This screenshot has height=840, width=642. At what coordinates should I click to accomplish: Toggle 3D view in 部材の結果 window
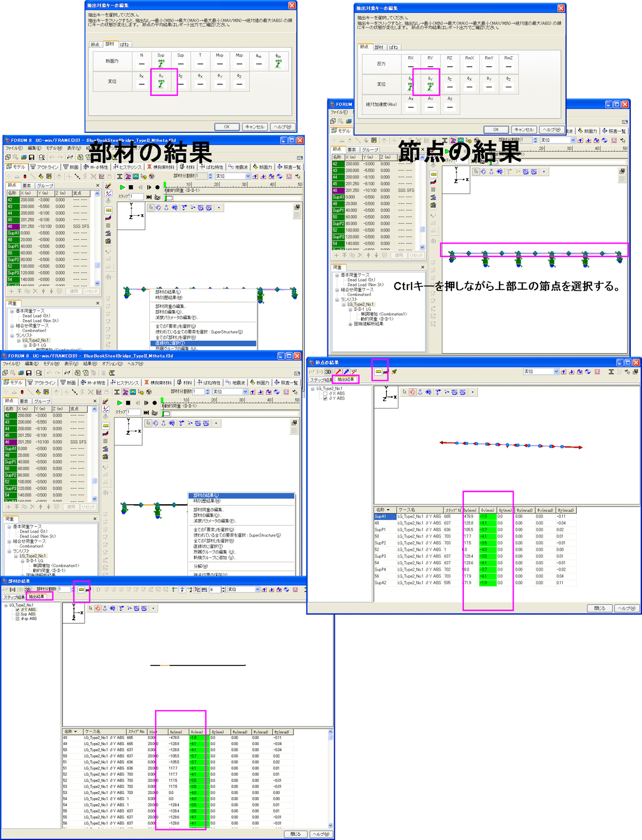[28, 589]
